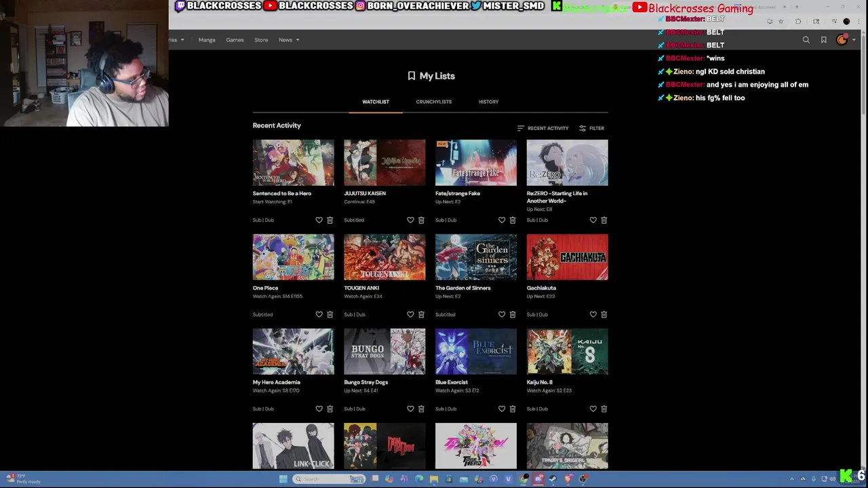Expand the News menu dropdown

click(289, 40)
